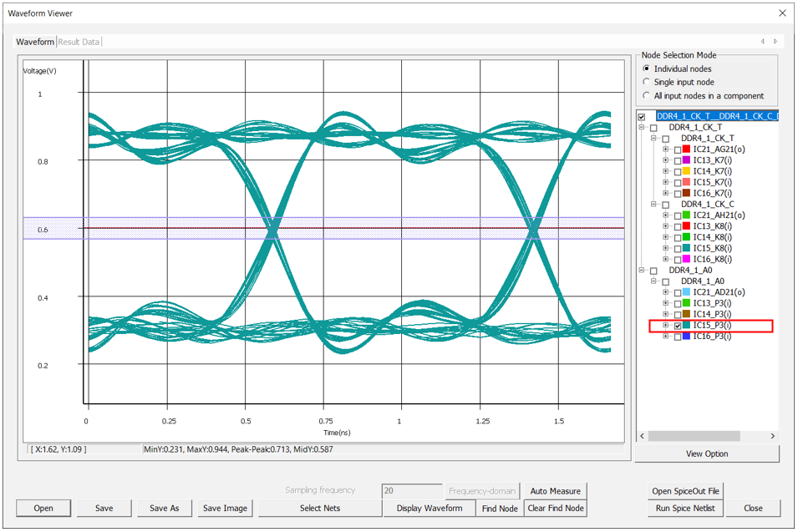Click the tab scroll left arrow

click(762, 42)
